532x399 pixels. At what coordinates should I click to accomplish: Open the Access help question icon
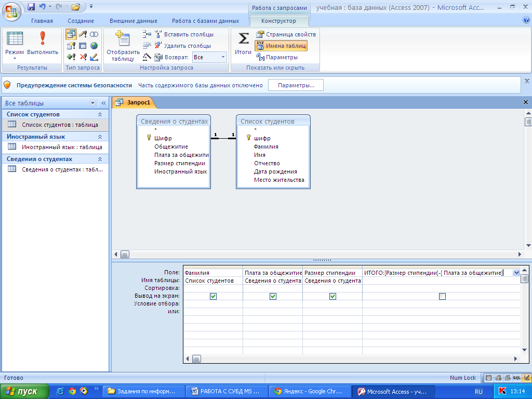pos(526,20)
